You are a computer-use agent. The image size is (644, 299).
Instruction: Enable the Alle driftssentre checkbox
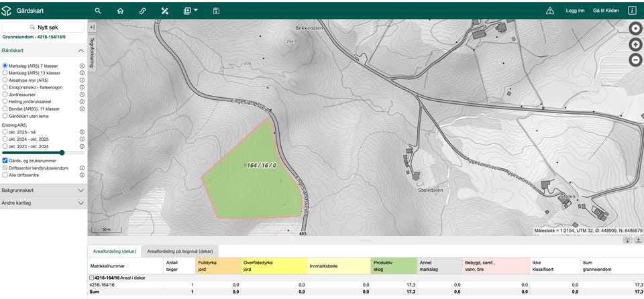click(x=5, y=175)
